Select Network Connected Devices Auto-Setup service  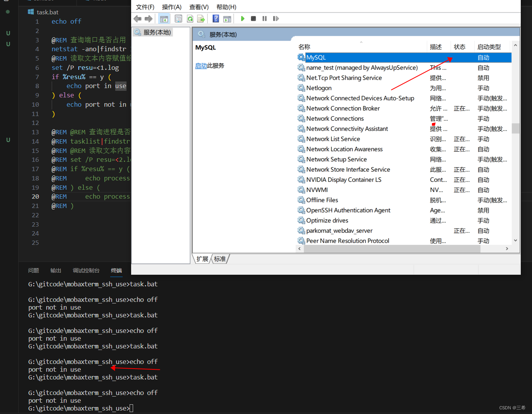coord(404,98)
